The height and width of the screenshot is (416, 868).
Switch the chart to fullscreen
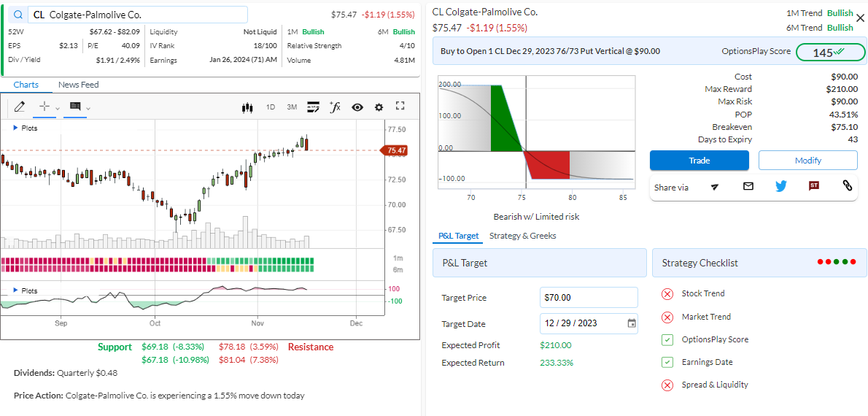pyautogui.click(x=400, y=107)
